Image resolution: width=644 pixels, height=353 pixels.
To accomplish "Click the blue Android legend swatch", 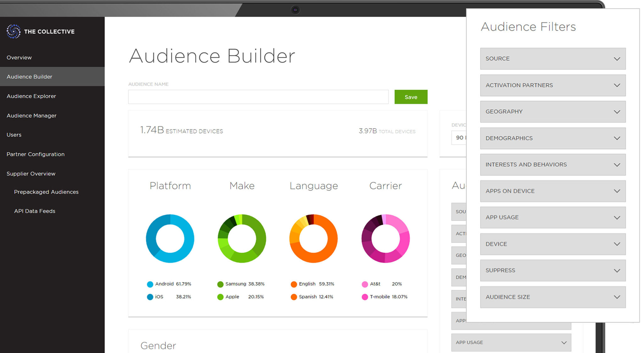I will (149, 284).
